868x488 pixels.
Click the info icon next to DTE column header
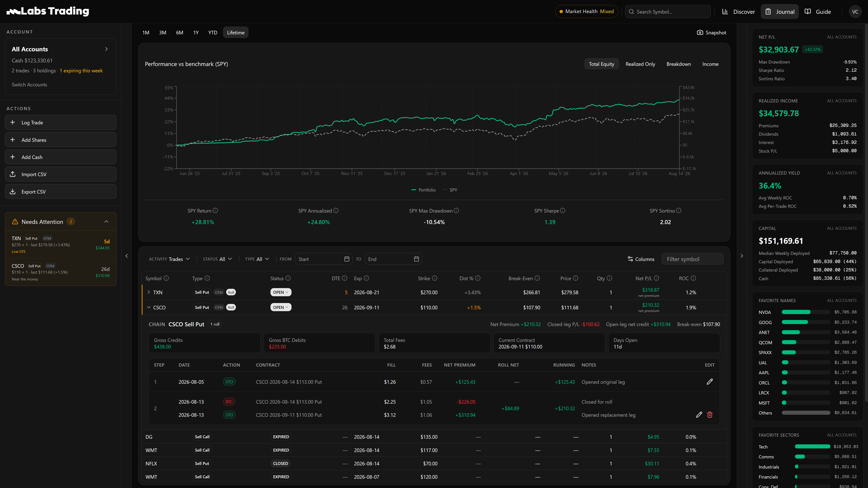pyautogui.click(x=344, y=278)
